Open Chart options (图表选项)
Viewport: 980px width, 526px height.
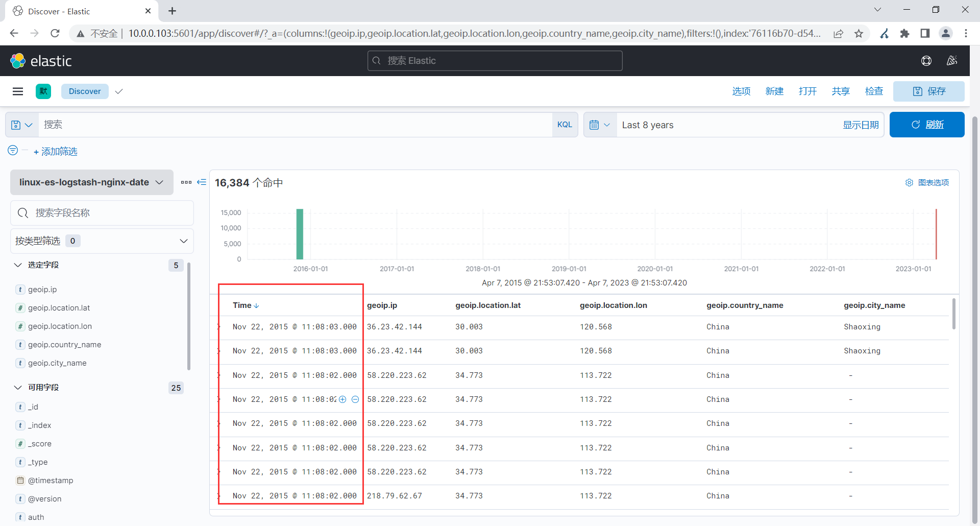point(927,182)
